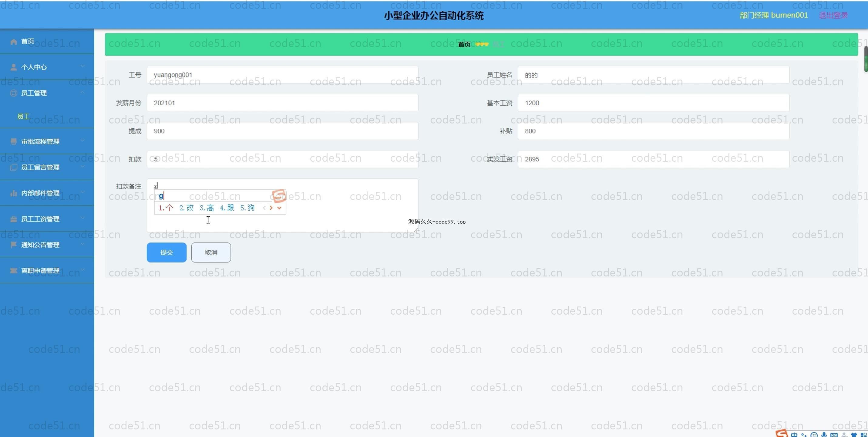The width and height of the screenshot is (868, 437).
Task: Click the 审批流程管理 icon
Action: point(13,141)
